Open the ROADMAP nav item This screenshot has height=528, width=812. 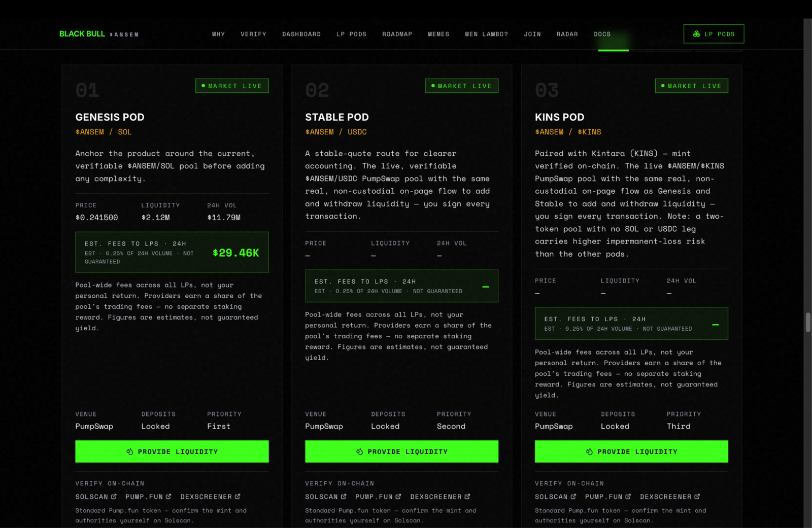[397, 34]
